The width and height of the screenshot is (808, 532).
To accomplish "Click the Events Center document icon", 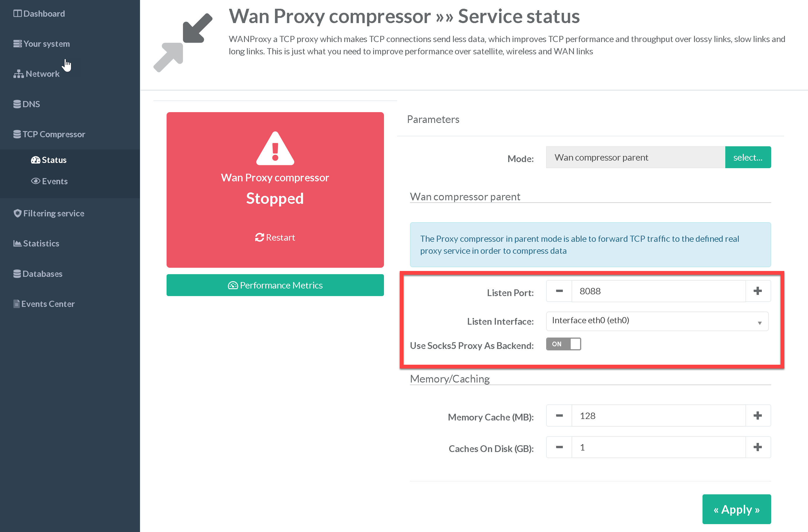I will pyautogui.click(x=16, y=304).
